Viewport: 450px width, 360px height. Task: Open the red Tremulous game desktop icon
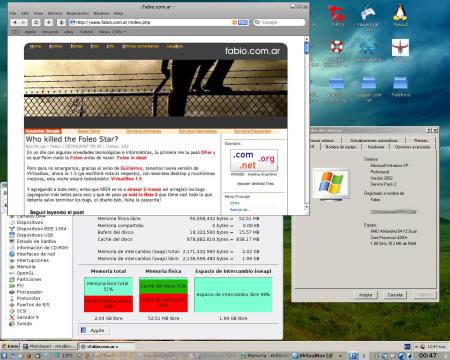337,15
